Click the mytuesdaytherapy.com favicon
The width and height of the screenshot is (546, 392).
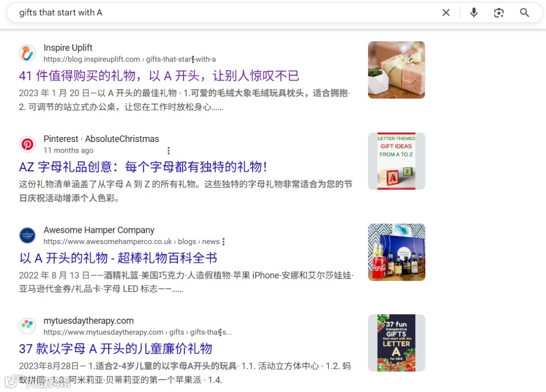pyautogui.click(x=27, y=326)
